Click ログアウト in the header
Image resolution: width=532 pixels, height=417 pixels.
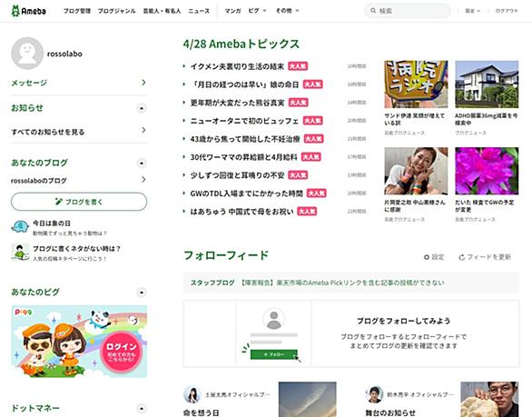(x=507, y=11)
